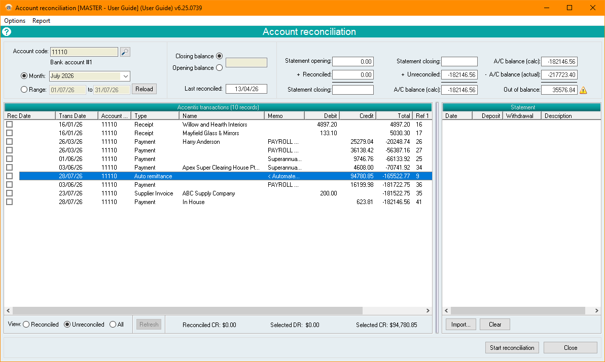Click the Out of balance value field
The height and width of the screenshot is (362, 605).
coord(559,90)
